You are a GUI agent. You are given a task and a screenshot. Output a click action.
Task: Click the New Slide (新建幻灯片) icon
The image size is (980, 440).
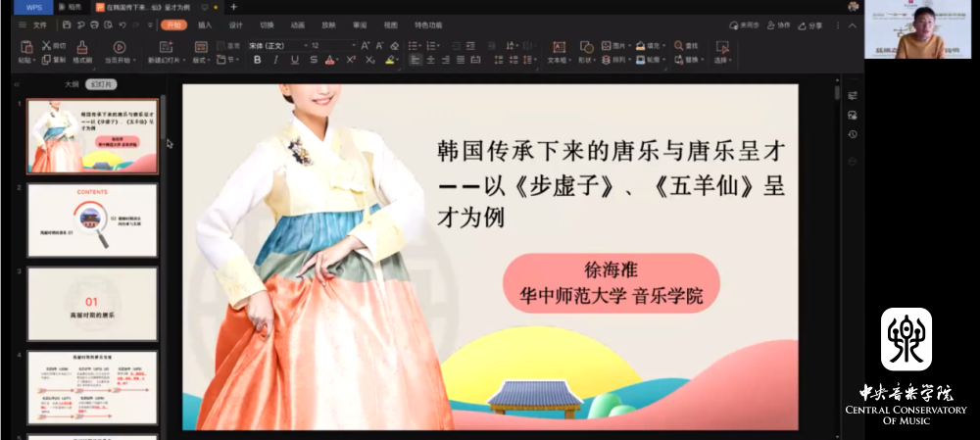coord(166,47)
